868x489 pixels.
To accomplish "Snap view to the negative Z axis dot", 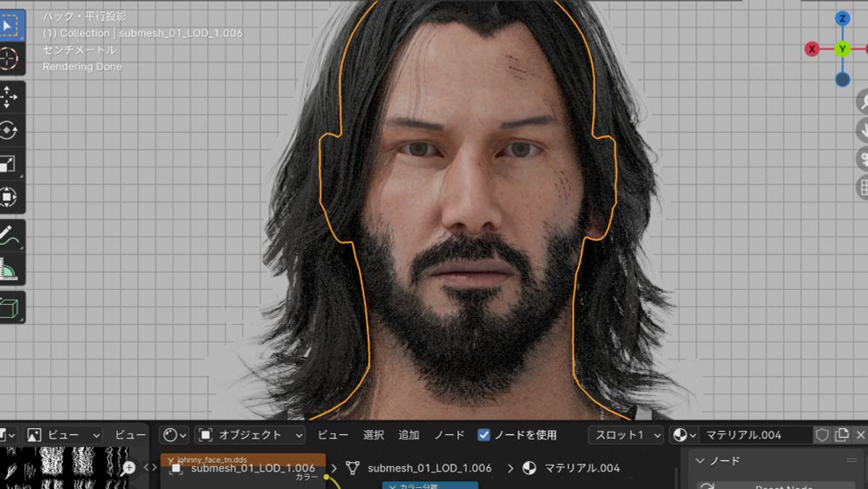I will (843, 80).
